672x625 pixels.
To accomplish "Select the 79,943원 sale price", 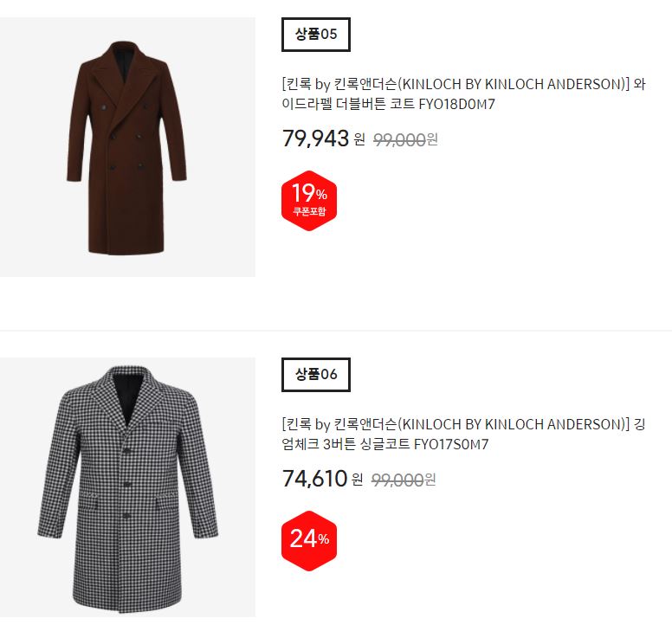I will click(324, 139).
